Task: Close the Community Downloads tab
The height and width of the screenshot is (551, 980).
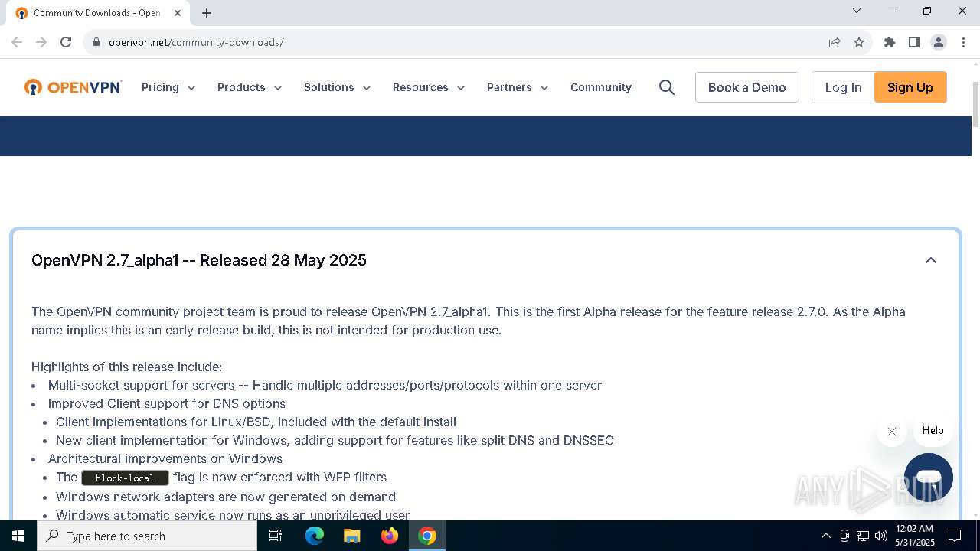Action: (179, 13)
